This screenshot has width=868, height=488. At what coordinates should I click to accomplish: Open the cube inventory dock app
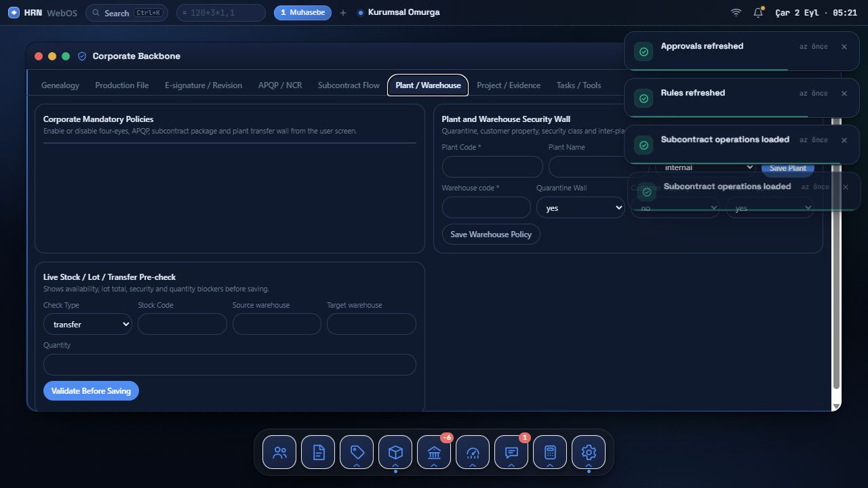tap(395, 452)
